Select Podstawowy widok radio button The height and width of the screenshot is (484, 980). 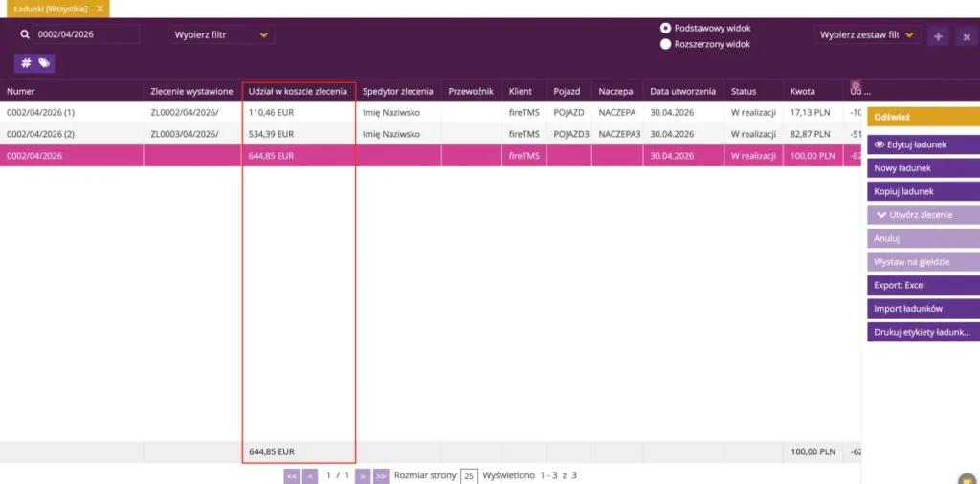[666, 28]
